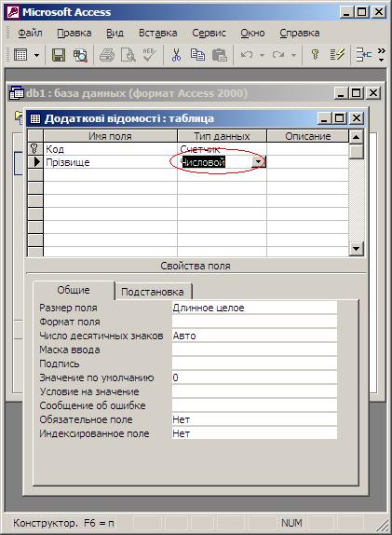Screen dimensions: 392x535
Task: Select the Код row via key selector
Action: pos(34,149)
